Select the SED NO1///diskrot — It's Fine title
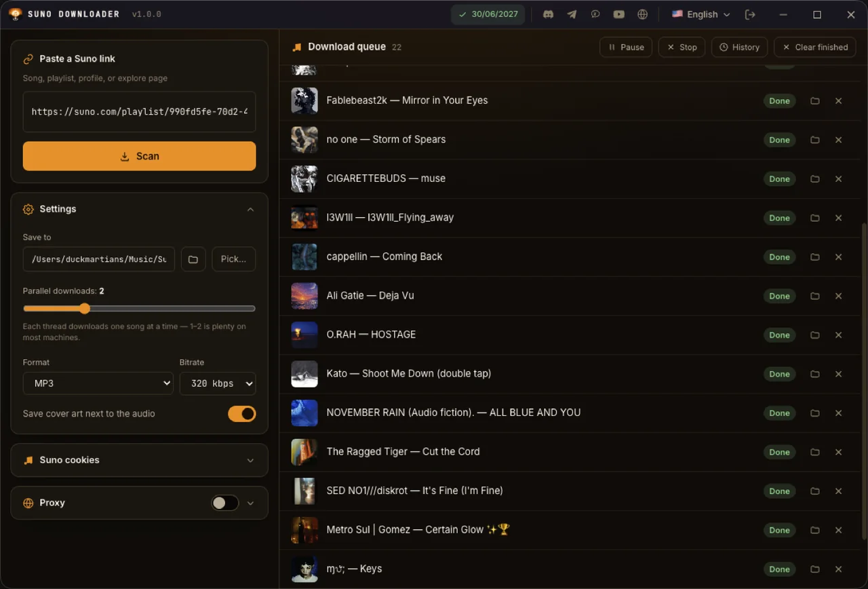 [x=415, y=491]
